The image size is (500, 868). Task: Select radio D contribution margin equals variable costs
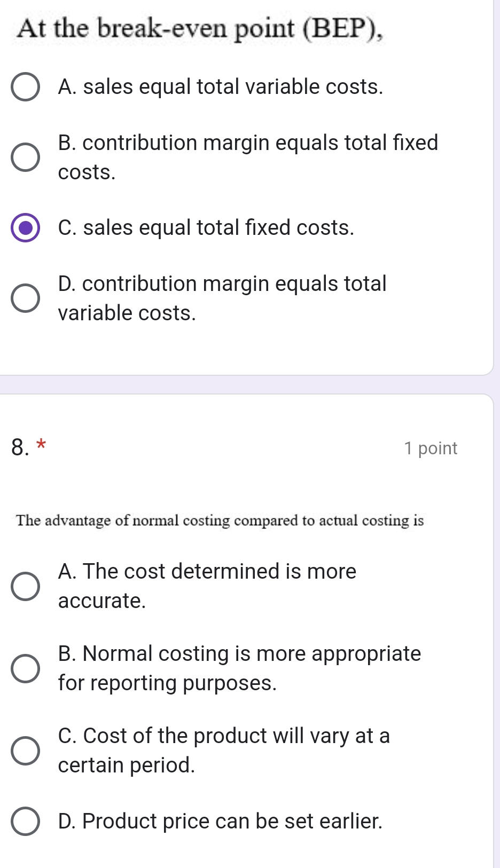coord(25,298)
